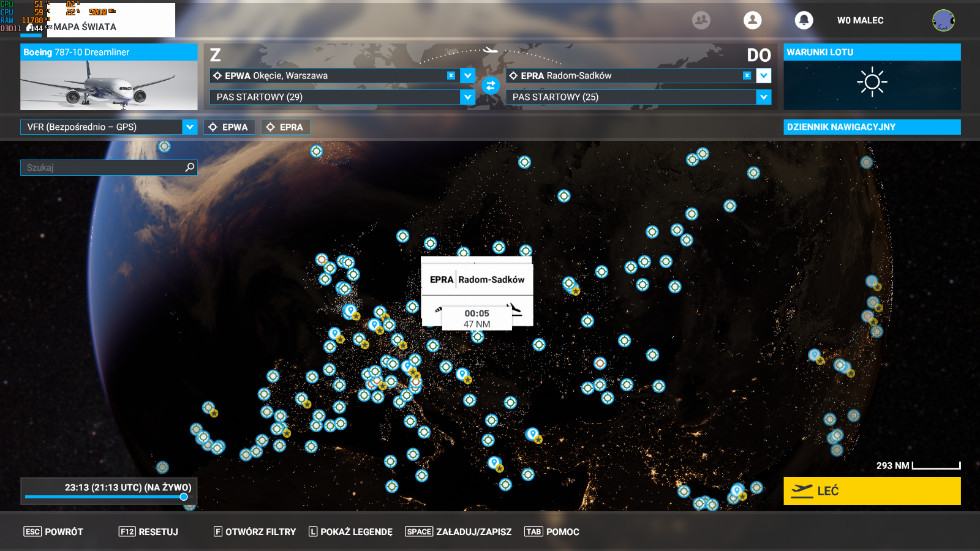Click the user avatar picture
980x551 pixels.
tap(943, 20)
